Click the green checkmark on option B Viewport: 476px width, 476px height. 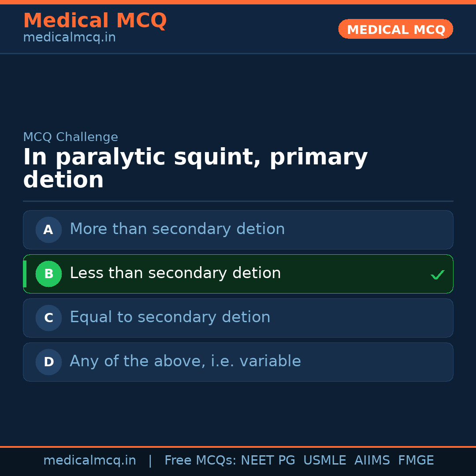pos(437,275)
